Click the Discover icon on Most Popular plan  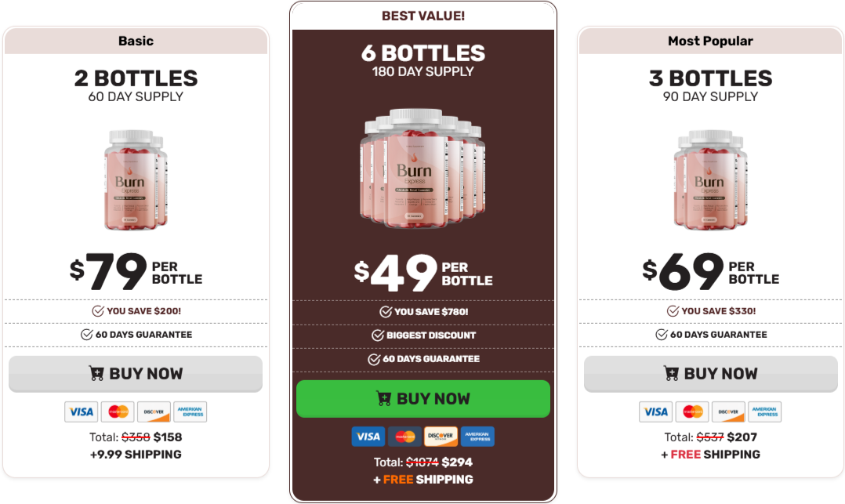click(728, 412)
